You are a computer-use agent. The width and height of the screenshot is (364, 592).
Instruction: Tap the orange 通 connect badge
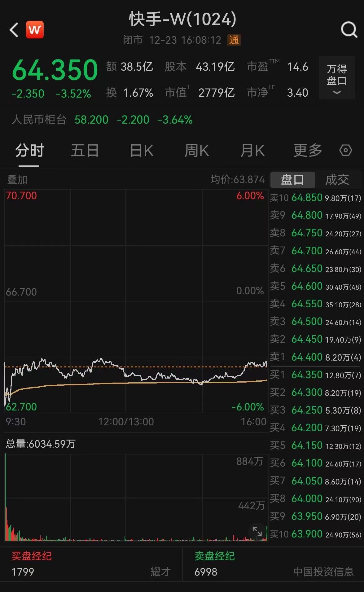click(234, 40)
